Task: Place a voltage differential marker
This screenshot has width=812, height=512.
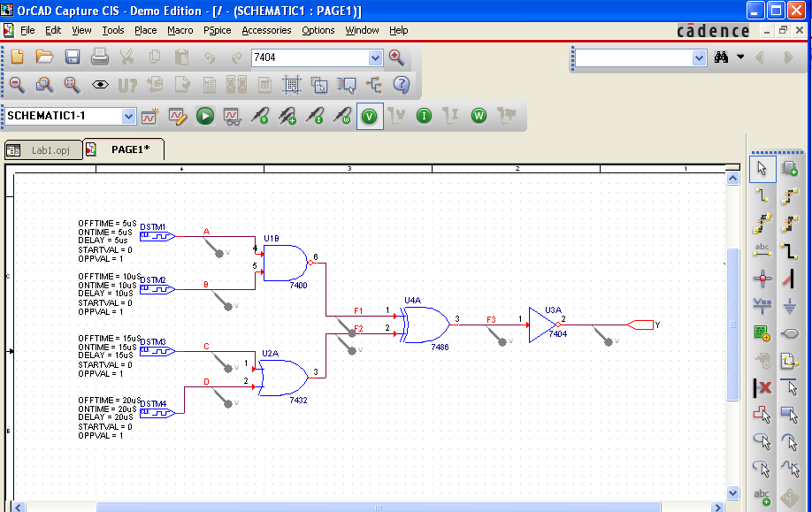Action: (287, 116)
